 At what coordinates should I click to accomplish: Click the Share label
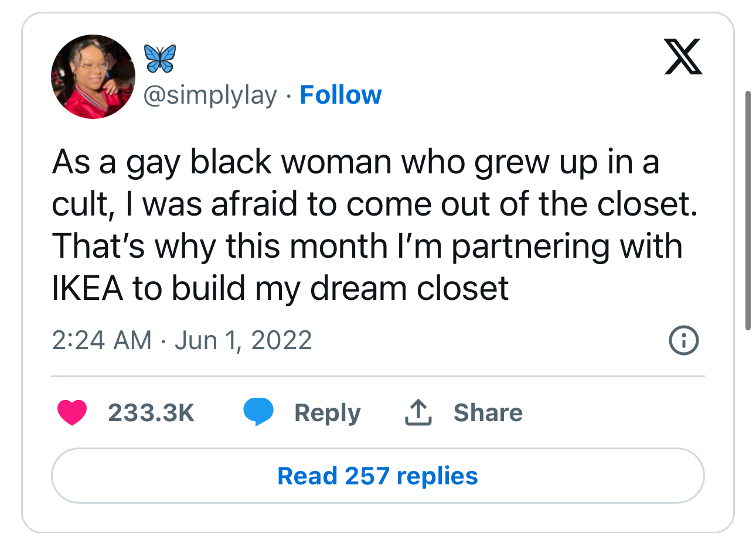pos(488,412)
